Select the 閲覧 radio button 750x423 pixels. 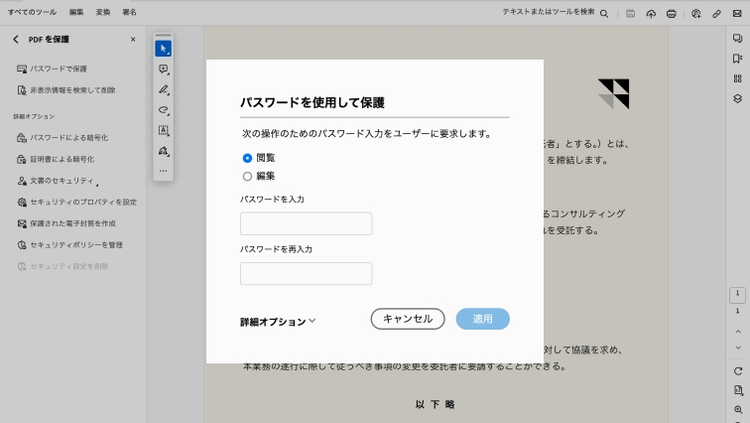(x=247, y=158)
